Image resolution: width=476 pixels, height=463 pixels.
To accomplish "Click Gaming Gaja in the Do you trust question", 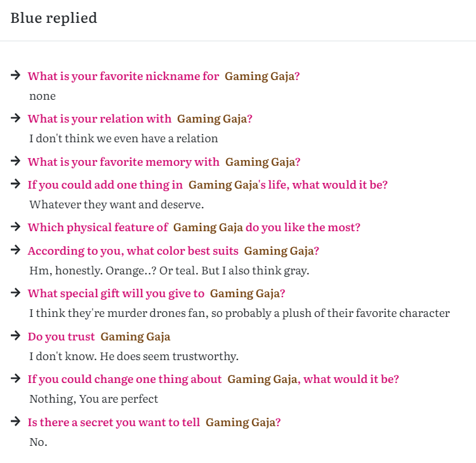I will click(x=135, y=337).
